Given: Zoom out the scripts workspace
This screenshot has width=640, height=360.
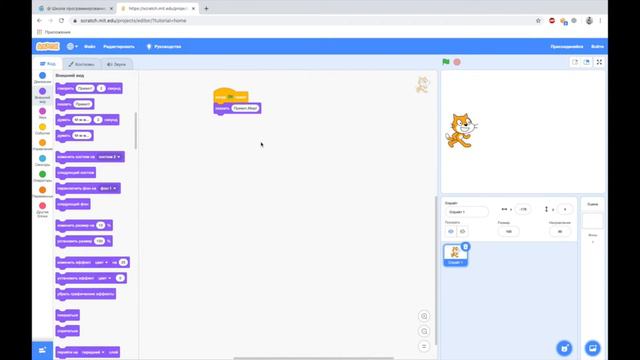Looking at the screenshot, I should click(424, 331).
